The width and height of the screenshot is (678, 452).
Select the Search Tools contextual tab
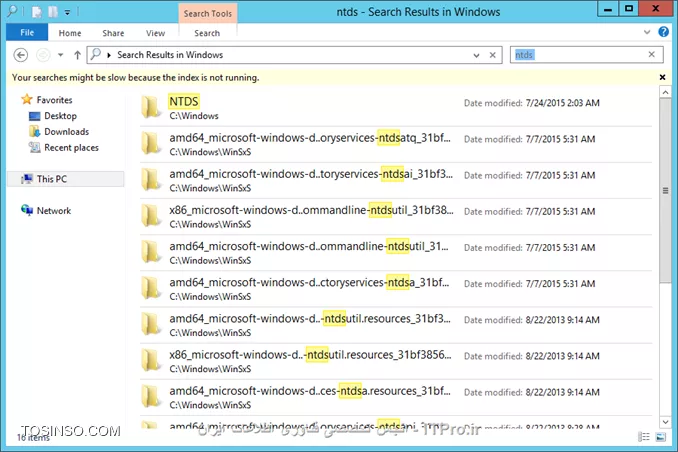pyautogui.click(x=208, y=13)
